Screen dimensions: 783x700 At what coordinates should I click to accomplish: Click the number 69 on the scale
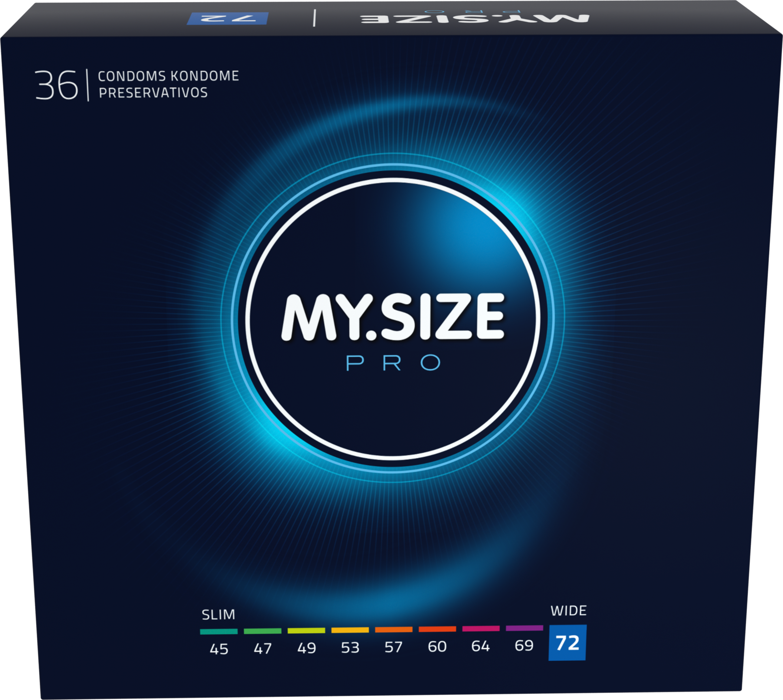click(524, 646)
